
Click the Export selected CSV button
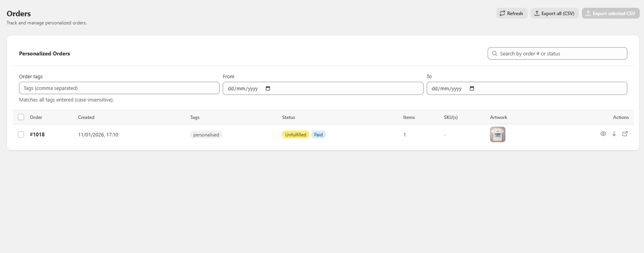[610, 13]
